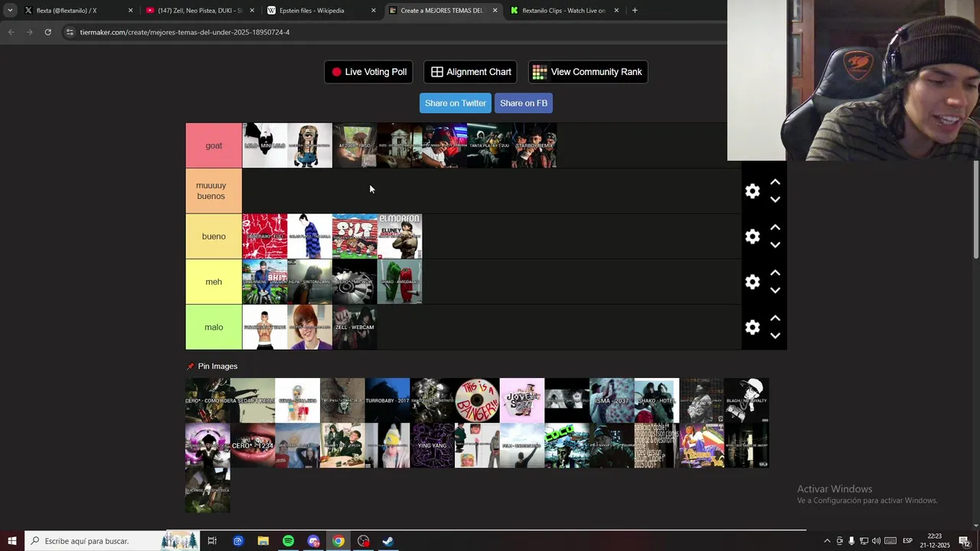Viewport: 980px width, 551px height.
Task: Switch to Epstein files Wikipedia tab
Action: pos(320,11)
